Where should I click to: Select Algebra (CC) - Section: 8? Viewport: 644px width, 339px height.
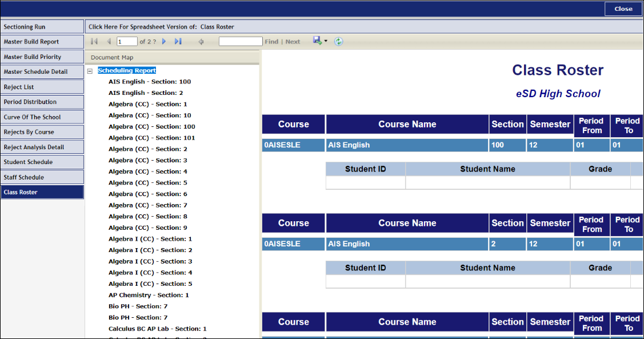(x=148, y=217)
